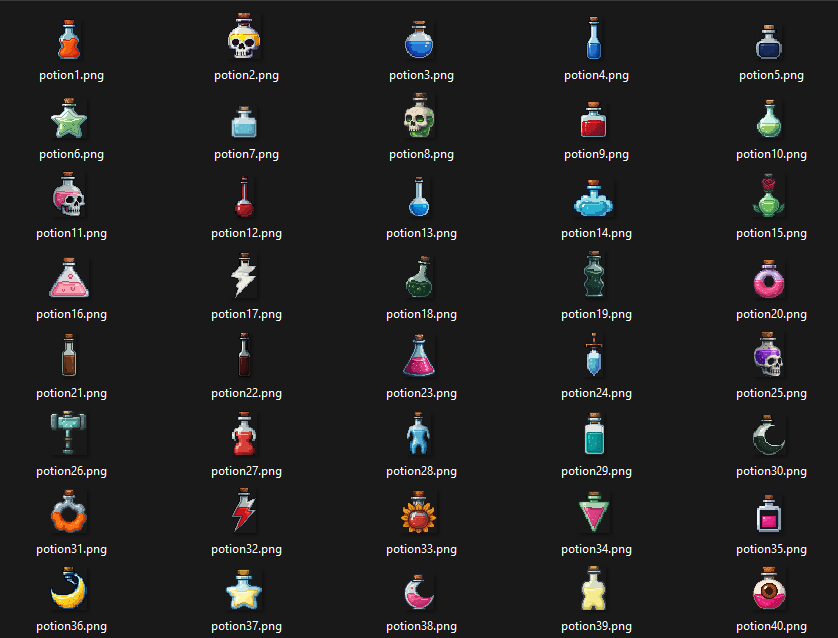Click the potion39.png file name
838x638 pixels.
pyautogui.click(x=596, y=627)
